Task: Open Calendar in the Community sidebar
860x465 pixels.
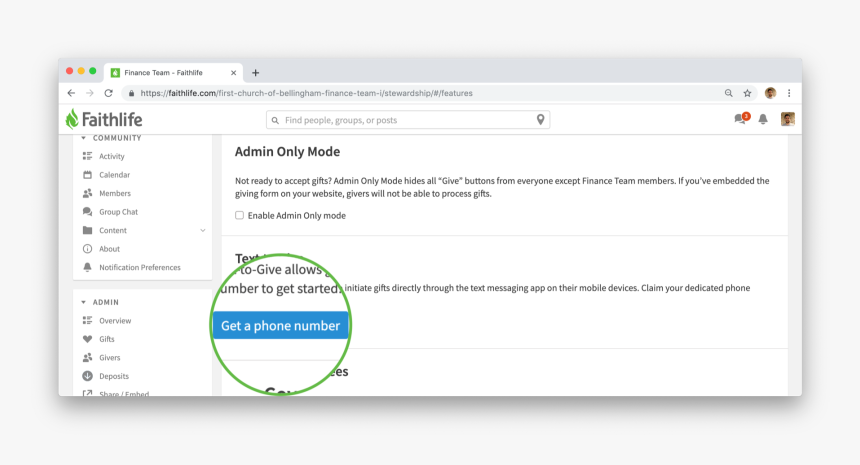Action: [x=113, y=175]
